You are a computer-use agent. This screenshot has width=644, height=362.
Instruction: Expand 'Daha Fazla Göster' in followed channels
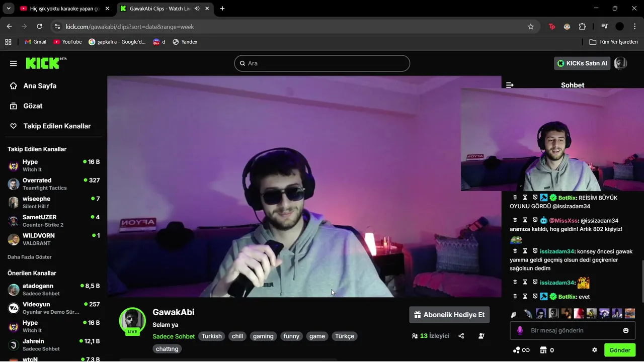pos(30,257)
